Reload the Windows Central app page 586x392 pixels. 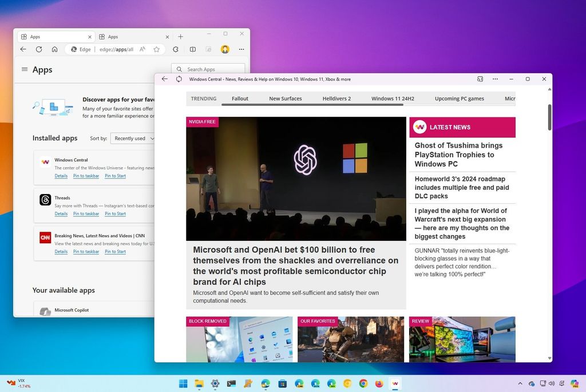tap(179, 79)
